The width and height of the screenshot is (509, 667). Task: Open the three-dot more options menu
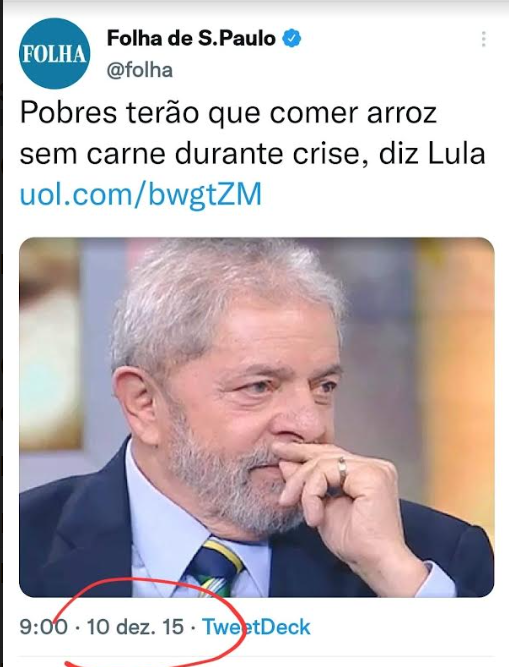point(483,39)
